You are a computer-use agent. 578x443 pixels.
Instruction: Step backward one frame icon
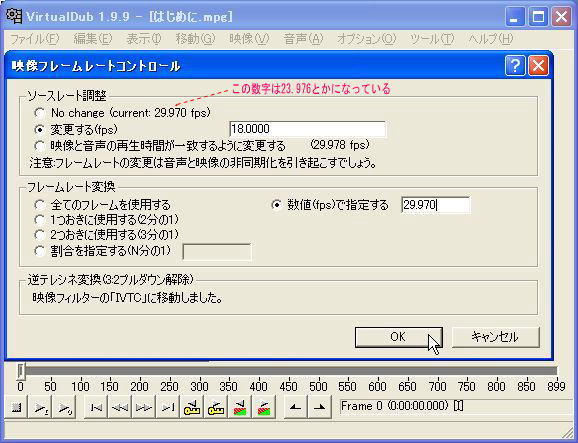point(120,407)
